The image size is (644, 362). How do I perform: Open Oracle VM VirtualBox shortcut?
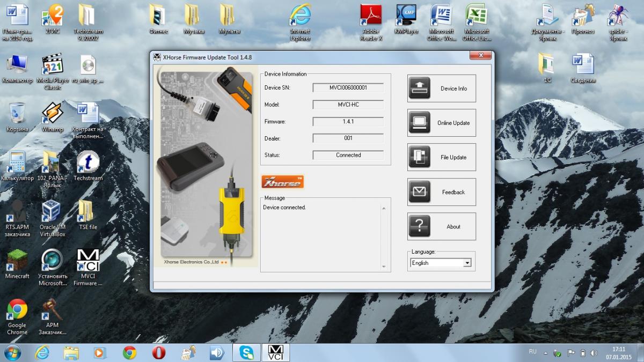(x=52, y=212)
